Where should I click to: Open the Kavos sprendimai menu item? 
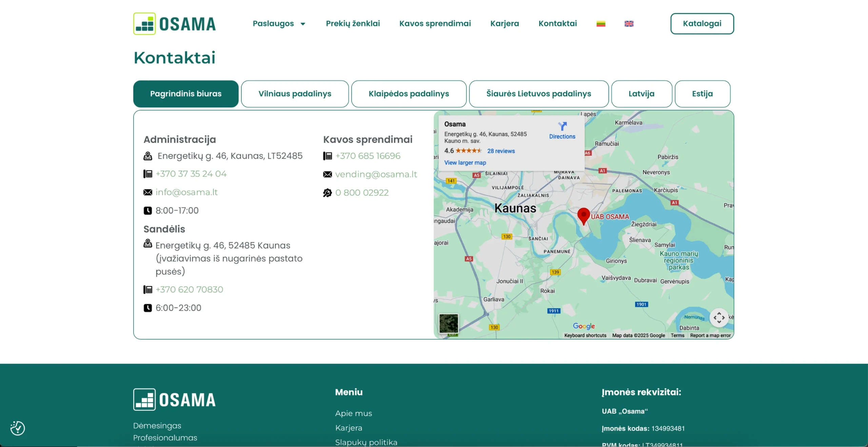click(x=435, y=24)
